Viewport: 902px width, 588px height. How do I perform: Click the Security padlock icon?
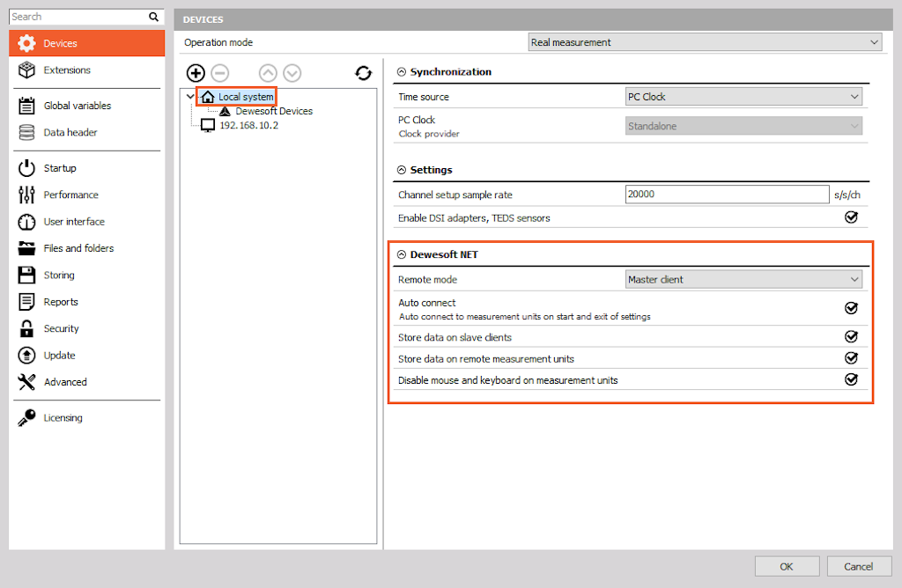point(26,328)
